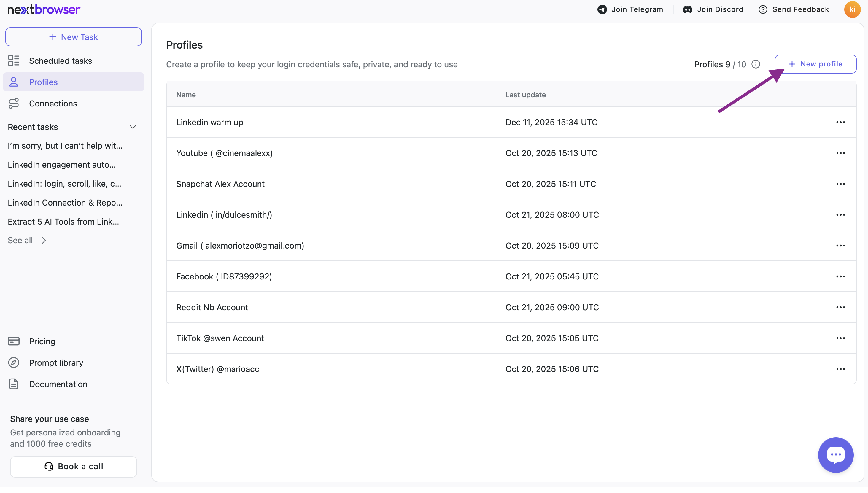This screenshot has width=868, height=493.
Task: Open options for Linkedin warm up
Action: click(x=840, y=122)
